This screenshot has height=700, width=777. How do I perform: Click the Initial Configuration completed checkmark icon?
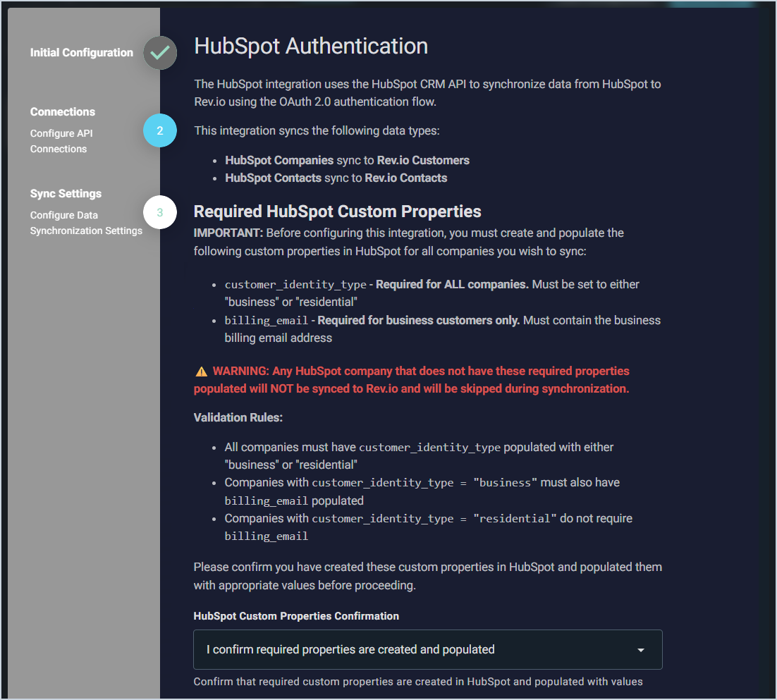(160, 52)
